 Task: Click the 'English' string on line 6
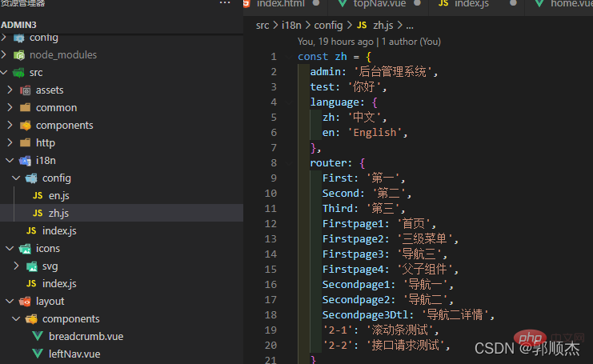click(x=375, y=133)
